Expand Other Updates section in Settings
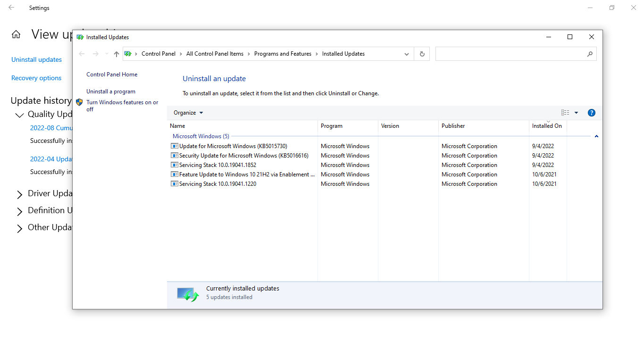 pos(19,228)
